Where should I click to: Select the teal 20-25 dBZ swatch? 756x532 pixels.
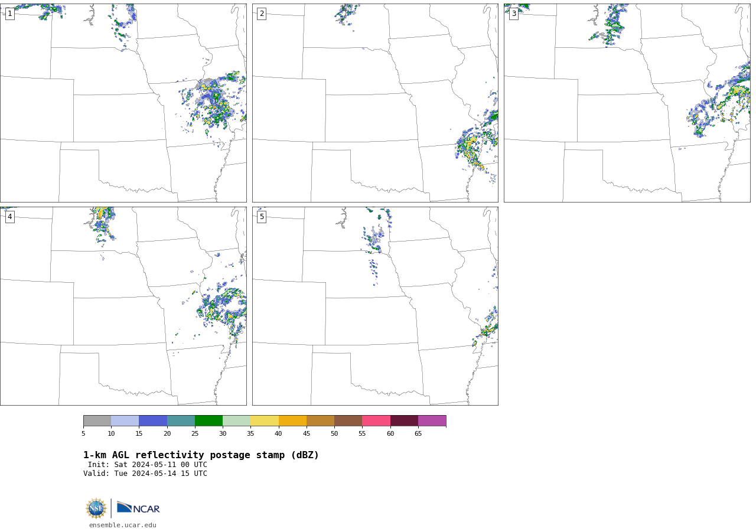point(181,421)
